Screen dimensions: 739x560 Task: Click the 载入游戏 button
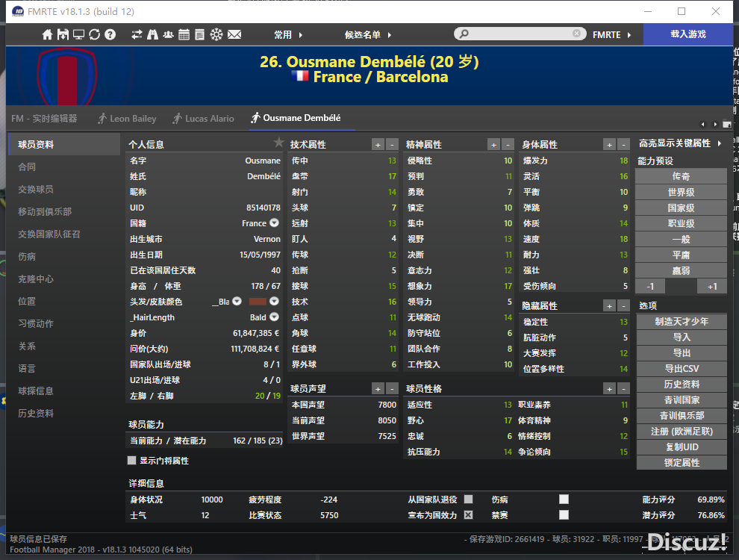[688, 34]
